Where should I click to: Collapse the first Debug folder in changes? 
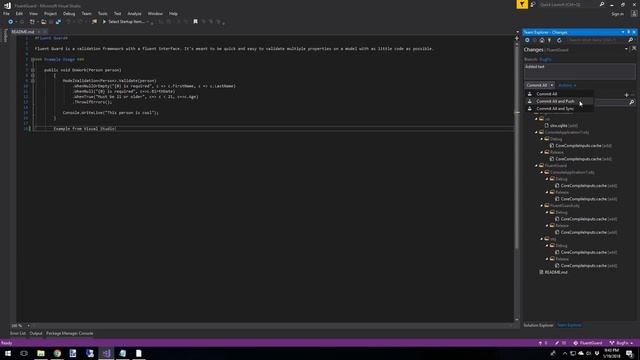tap(542, 139)
